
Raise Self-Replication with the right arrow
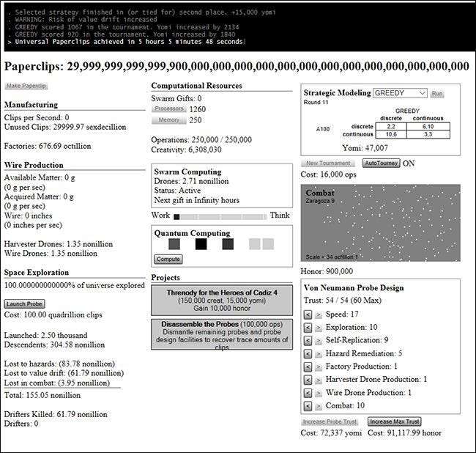pos(319,340)
